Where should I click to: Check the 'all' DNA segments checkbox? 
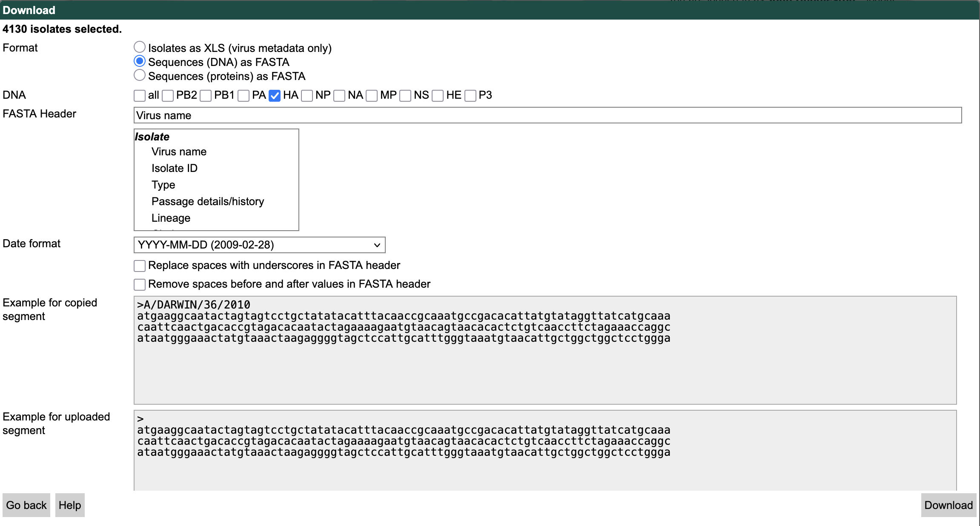tap(139, 96)
